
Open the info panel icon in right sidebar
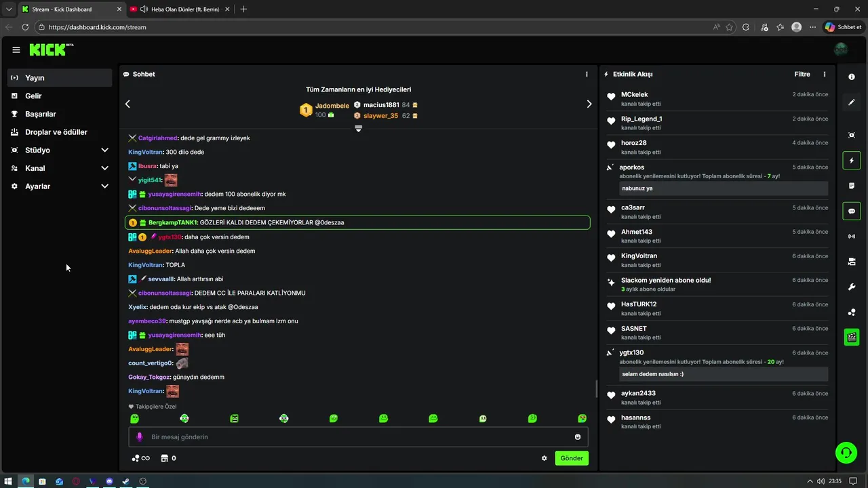(x=852, y=77)
